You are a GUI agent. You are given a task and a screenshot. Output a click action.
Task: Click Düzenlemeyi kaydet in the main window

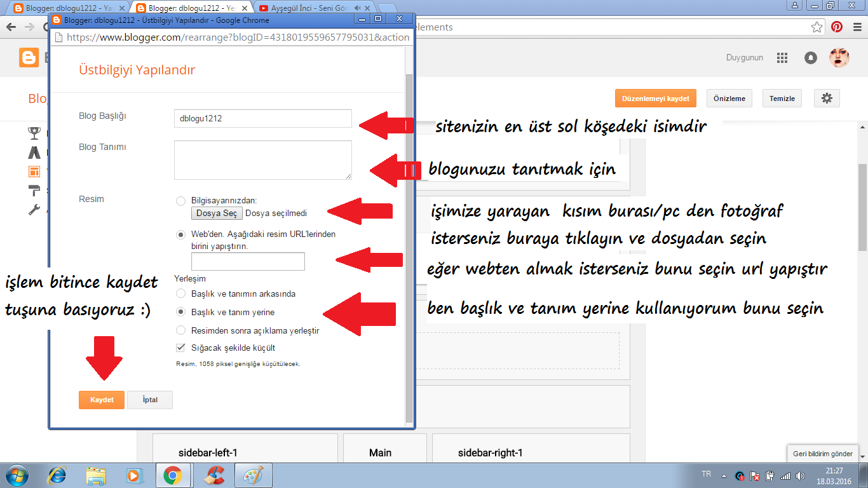655,98
